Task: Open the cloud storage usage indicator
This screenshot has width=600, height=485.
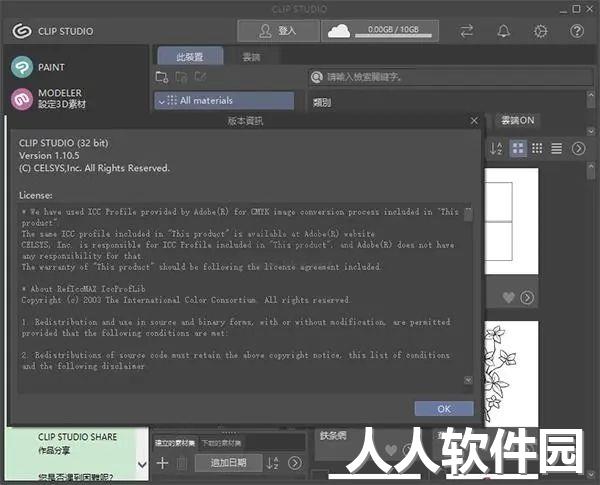Action: coord(380,31)
